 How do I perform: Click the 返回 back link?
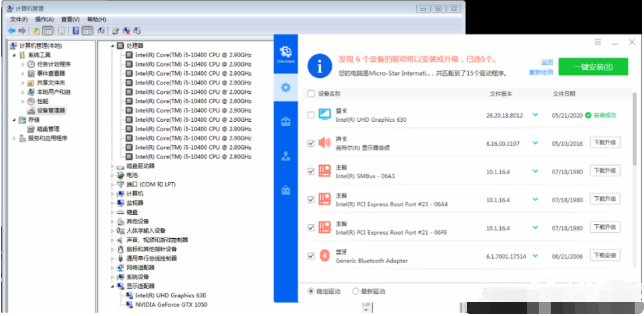547,63
